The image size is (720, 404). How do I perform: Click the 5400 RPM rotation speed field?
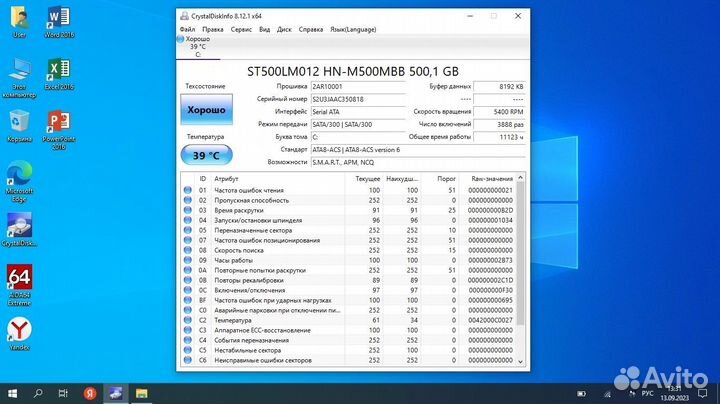500,112
